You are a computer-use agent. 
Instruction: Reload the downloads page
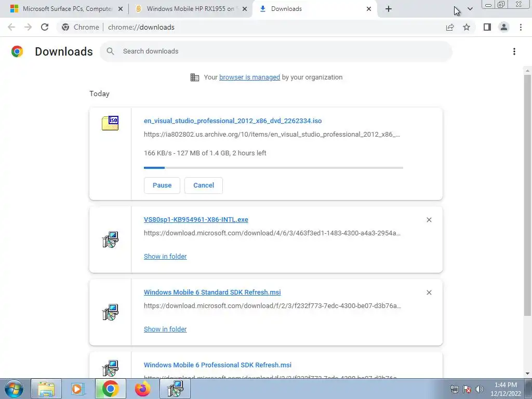point(45,27)
